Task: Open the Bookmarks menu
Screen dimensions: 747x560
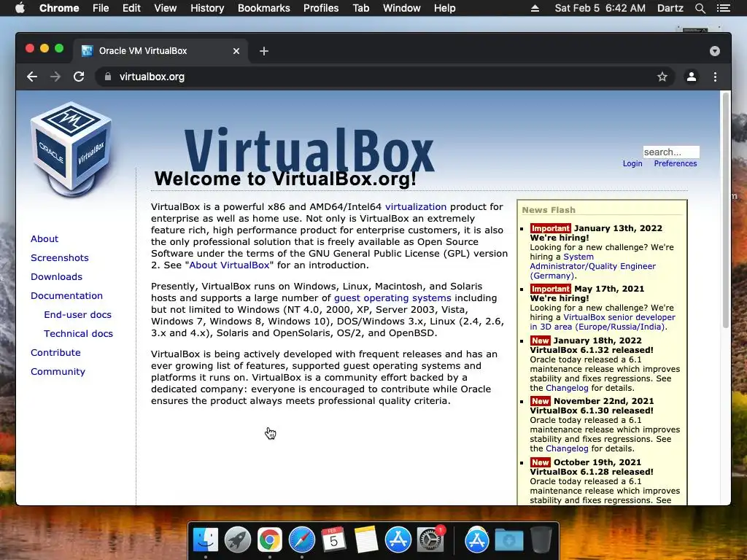Action: [264, 8]
